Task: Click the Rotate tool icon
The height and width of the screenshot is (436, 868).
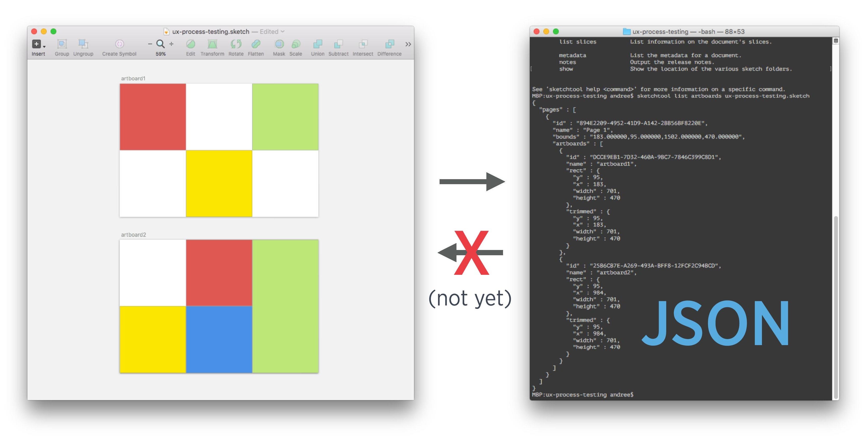Action: pos(236,44)
